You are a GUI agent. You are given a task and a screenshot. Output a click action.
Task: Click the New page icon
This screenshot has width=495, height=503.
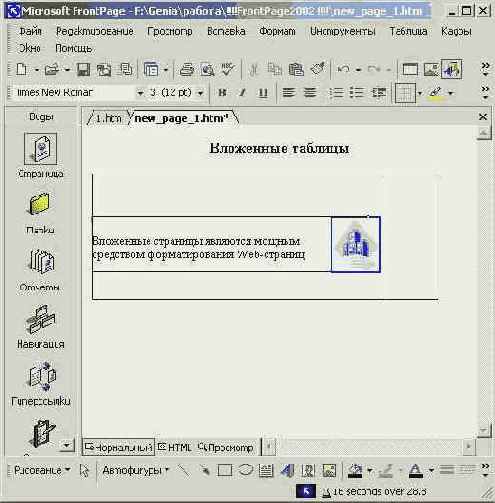point(21,70)
